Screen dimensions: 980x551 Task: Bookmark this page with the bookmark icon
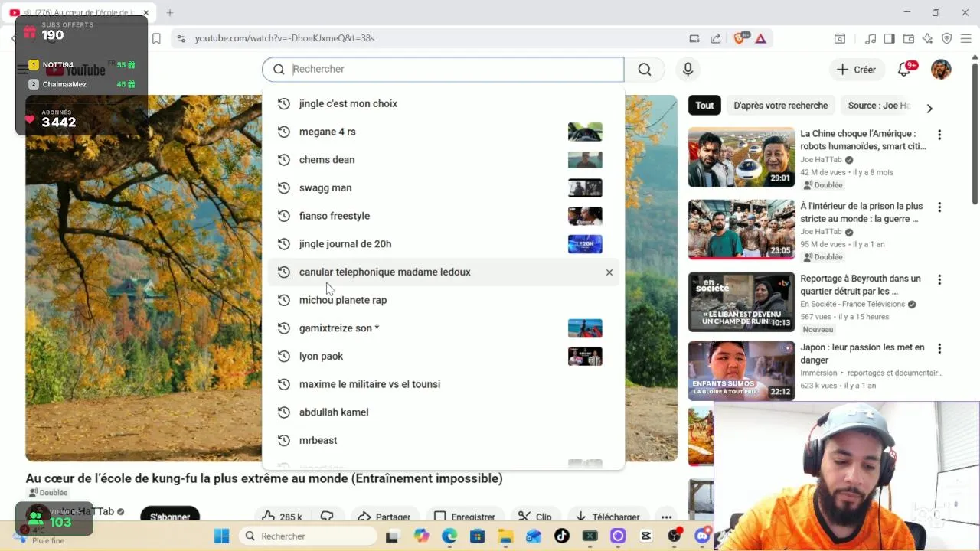point(156,38)
